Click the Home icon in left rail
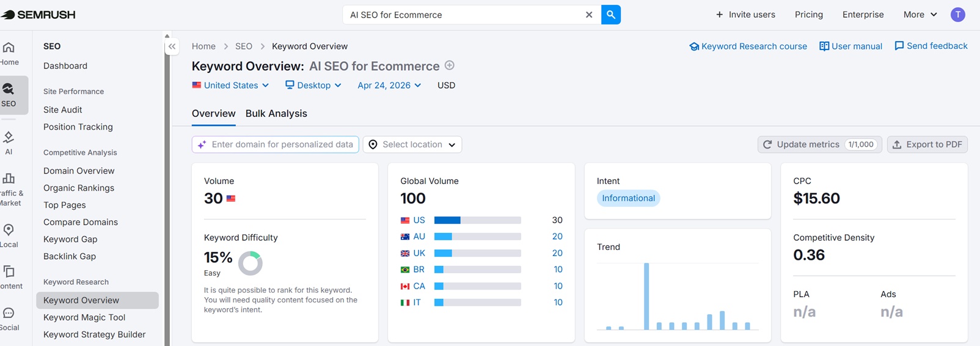 click(9, 53)
